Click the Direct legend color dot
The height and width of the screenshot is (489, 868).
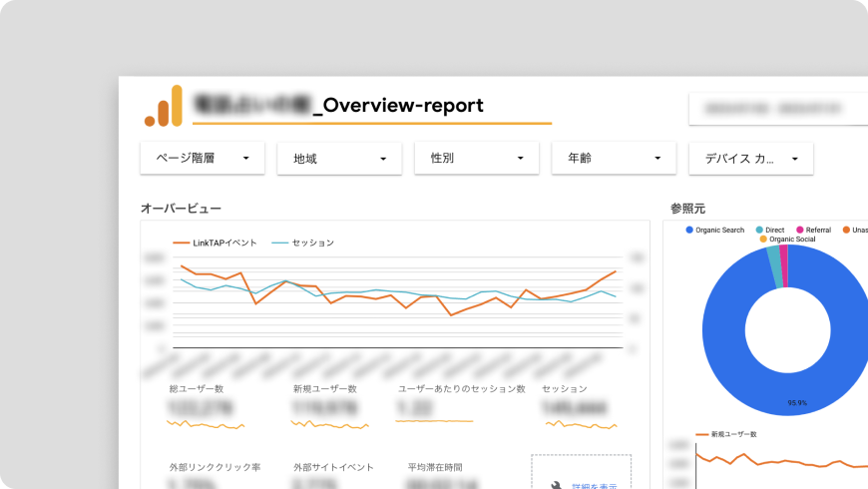pos(759,230)
